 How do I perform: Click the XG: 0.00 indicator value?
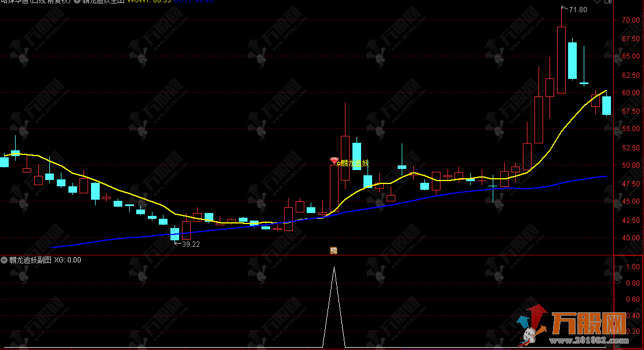68,260
